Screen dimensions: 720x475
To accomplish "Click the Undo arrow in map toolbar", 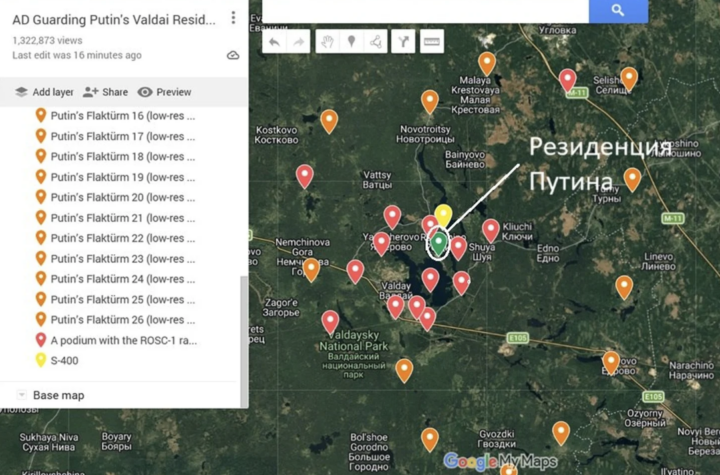I will (x=274, y=42).
